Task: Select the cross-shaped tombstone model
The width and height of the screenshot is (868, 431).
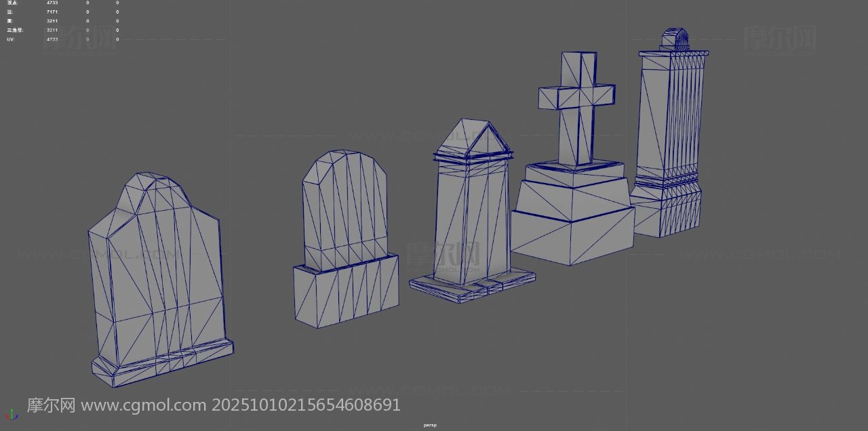Action: (x=576, y=108)
